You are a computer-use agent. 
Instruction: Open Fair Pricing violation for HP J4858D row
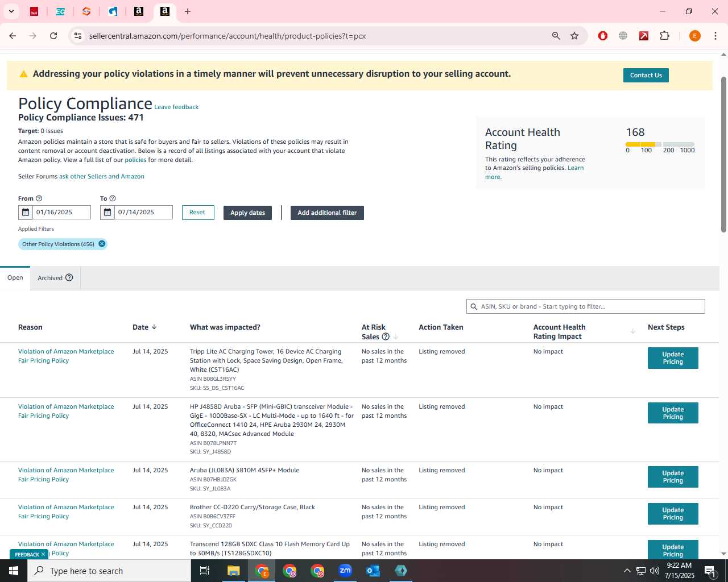pos(66,411)
